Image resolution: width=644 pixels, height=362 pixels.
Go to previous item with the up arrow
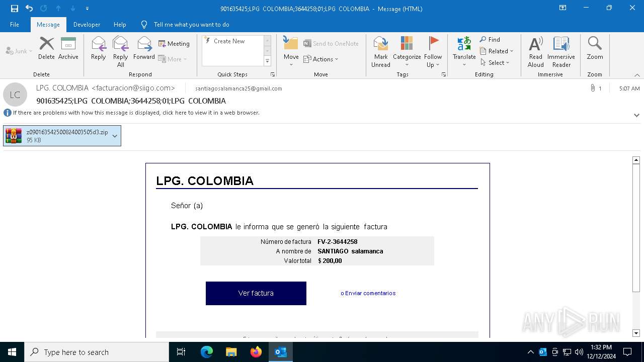[x=58, y=9]
